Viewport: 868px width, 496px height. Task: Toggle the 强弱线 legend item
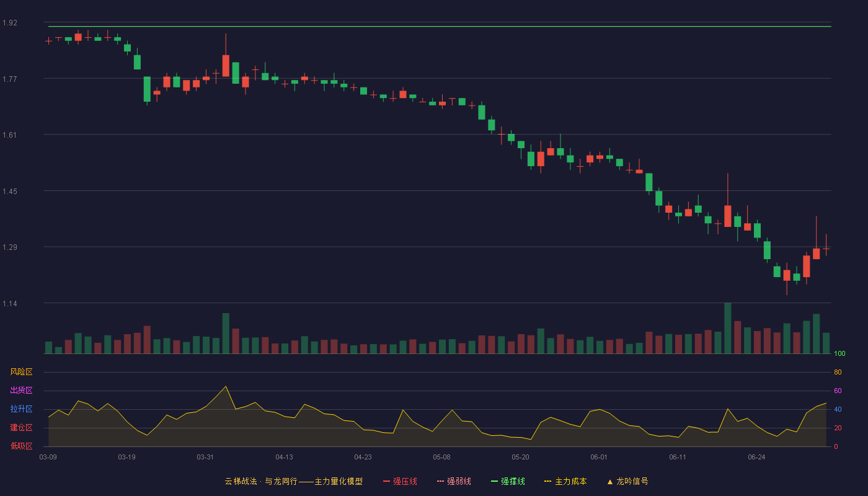coord(454,481)
